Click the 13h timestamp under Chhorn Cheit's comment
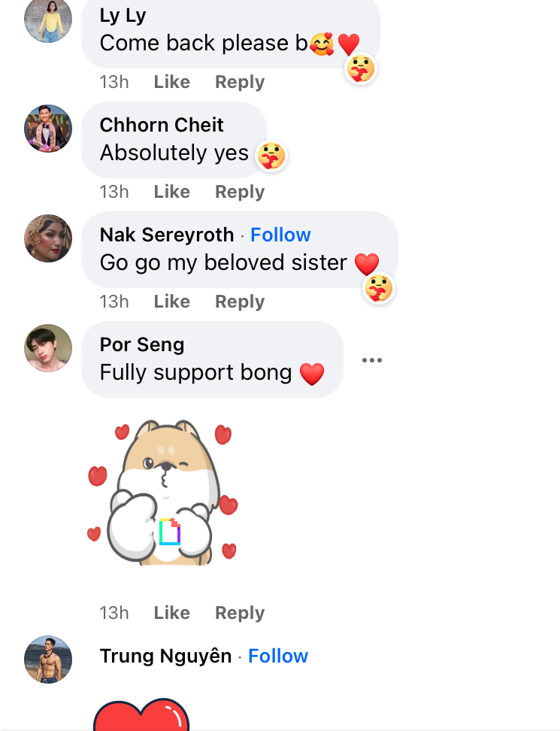Image resolution: width=560 pixels, height=731 pixels. (114, 192)
